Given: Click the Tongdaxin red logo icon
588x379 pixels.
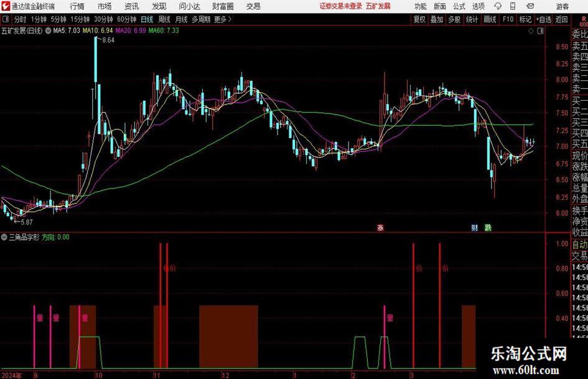Looking at the screenshot, I should (6, 6).
